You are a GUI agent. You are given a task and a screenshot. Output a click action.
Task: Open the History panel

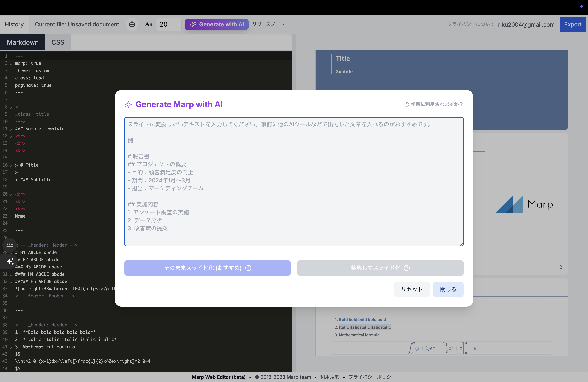point(14,24)
